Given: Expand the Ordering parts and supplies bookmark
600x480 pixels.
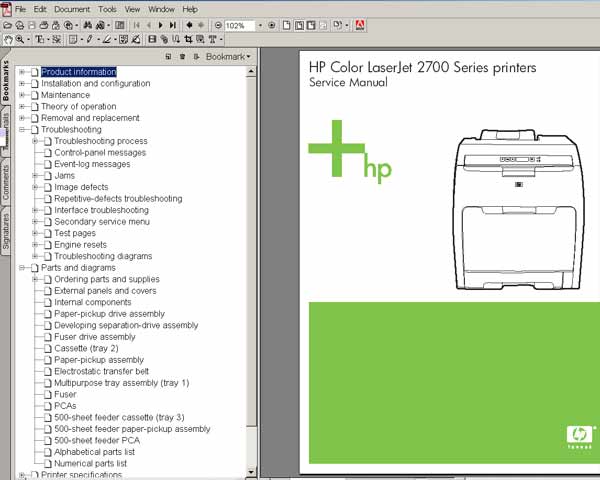Looking at the screenshot, I should click(35, 279).
